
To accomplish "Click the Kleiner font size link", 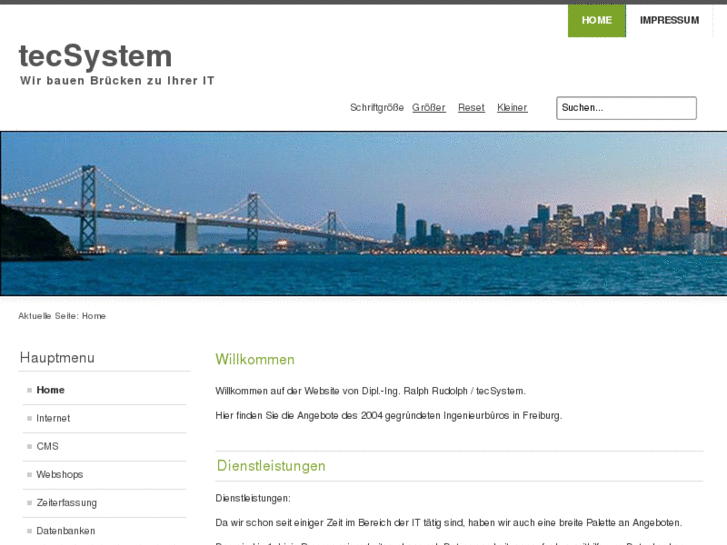I will coord(512,108).
